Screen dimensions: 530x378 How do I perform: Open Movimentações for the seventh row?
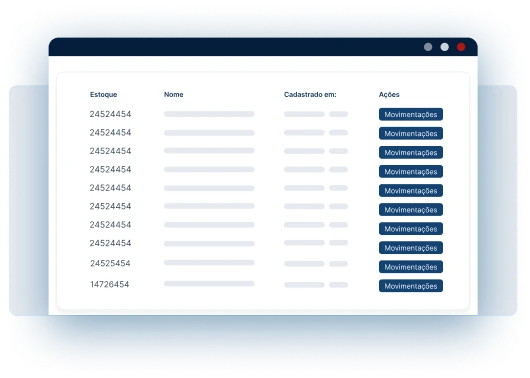coord(411,229)
